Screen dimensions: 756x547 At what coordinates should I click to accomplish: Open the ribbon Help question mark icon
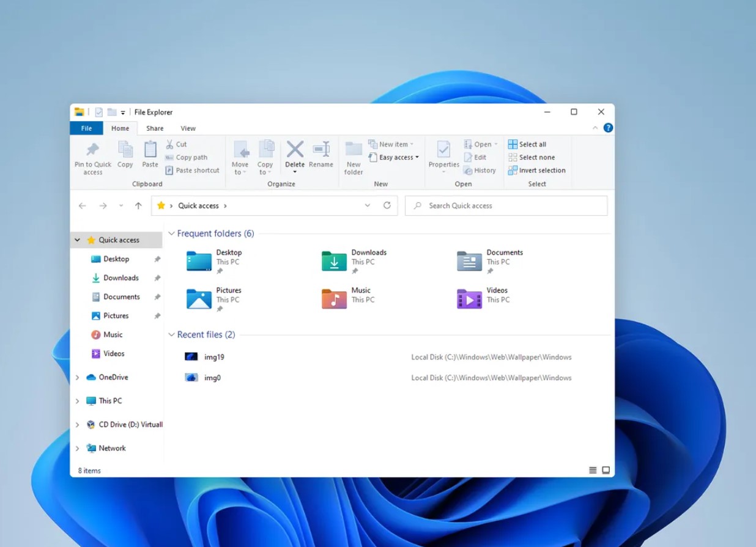tap(607, 128)
